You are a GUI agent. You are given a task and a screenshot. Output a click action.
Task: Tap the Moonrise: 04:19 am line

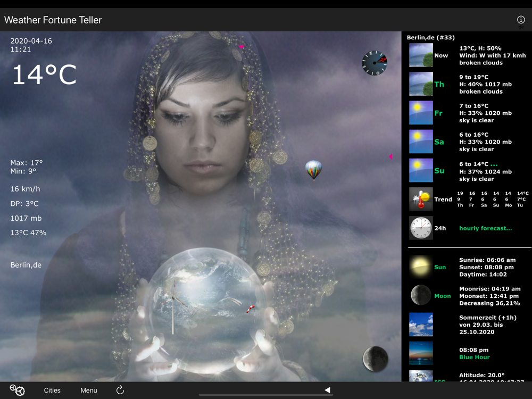click(x=490, y=289)
